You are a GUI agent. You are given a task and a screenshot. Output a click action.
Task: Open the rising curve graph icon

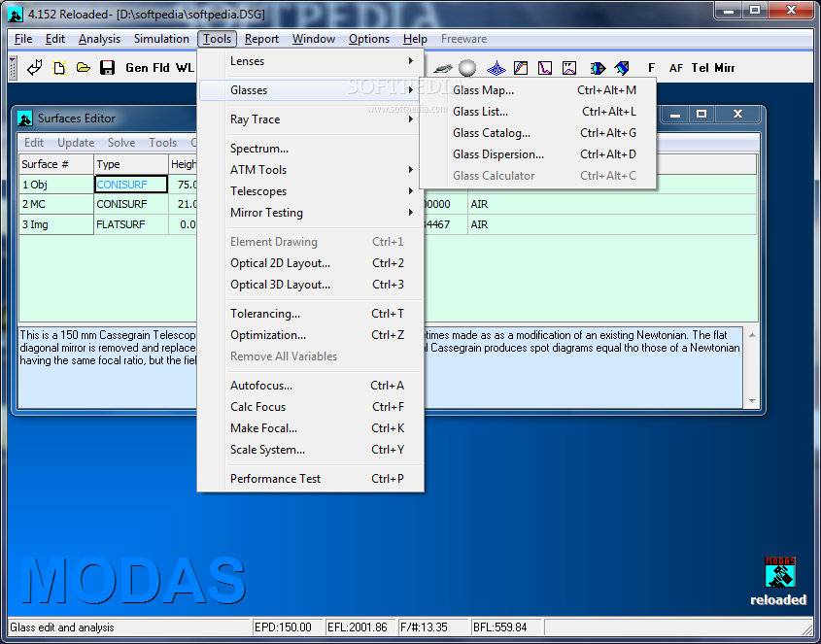coord(521,68)
